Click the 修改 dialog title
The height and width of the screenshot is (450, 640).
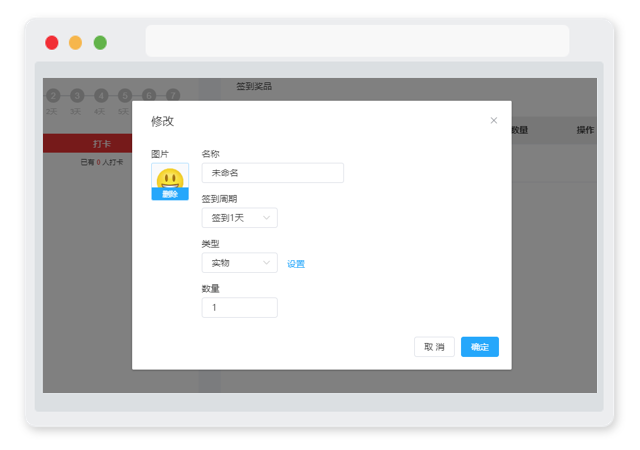pyautogui.click(x=162, y=121)
